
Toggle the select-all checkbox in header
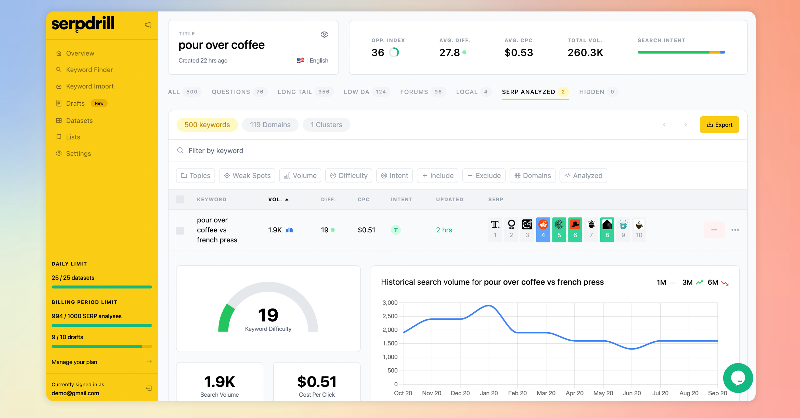[180, 199]
